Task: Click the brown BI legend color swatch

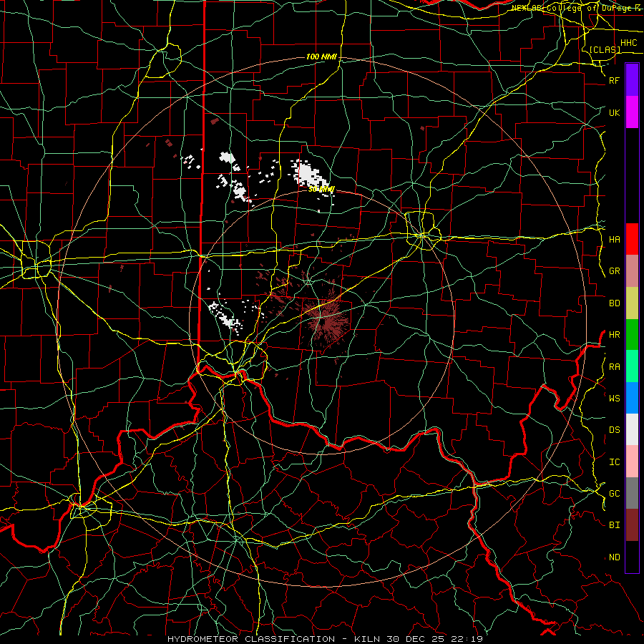Action: pos(632,525)
